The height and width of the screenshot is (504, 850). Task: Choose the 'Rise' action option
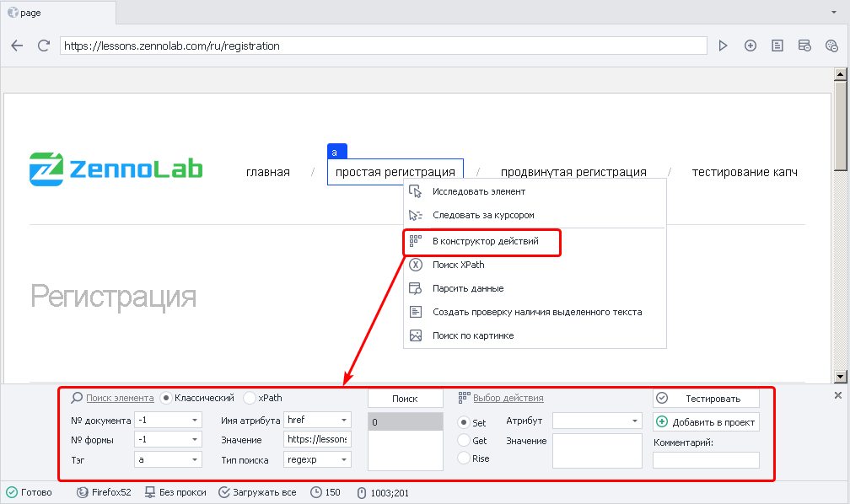(x=464, y=458)
